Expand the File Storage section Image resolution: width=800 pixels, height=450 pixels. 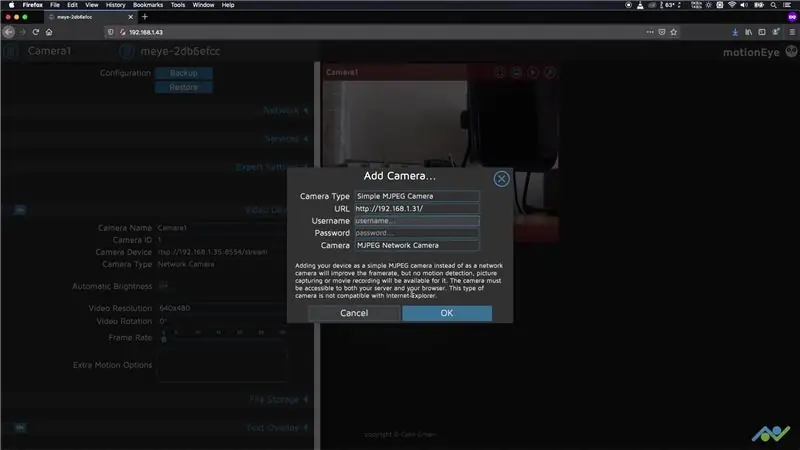[x=279, y=399]
